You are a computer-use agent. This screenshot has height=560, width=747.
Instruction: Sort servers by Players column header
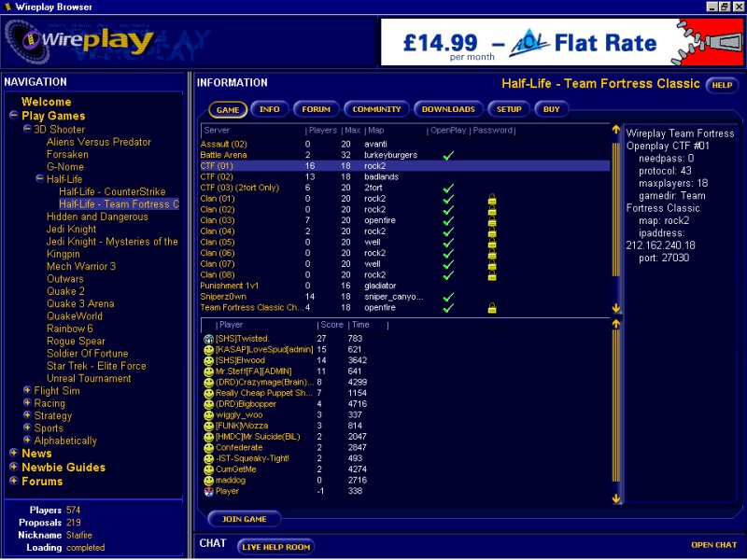click(322, 130)
